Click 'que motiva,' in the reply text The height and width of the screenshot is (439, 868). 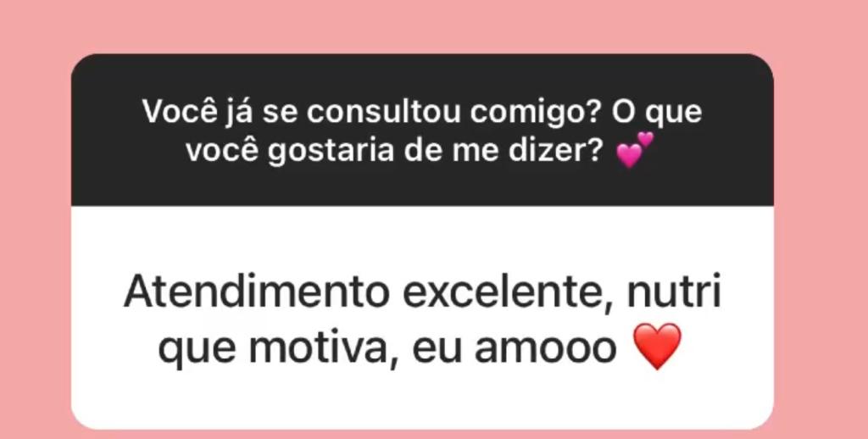[x=283, y=350]
